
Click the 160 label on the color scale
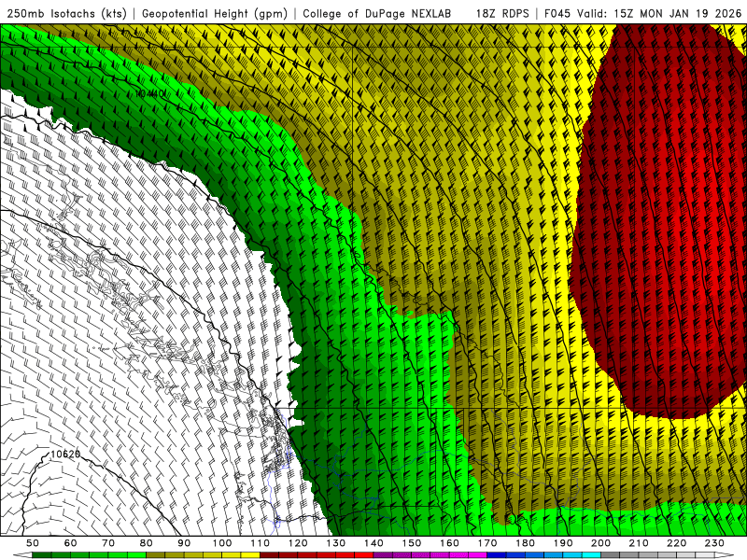click(x=449, y=543)
